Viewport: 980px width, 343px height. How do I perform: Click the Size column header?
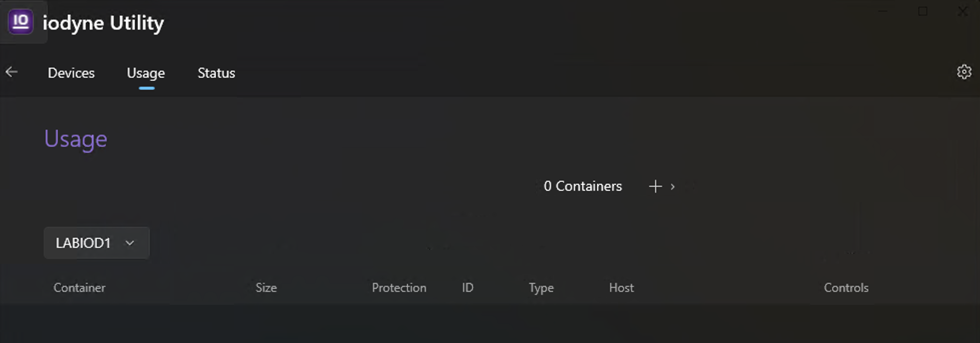pyautogui.click(x=266, y=288)
